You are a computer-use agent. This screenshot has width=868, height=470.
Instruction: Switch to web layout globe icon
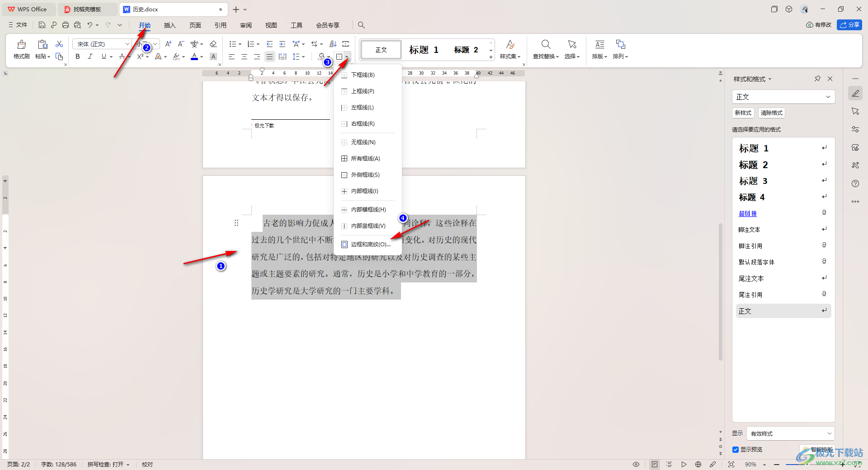pos(698,464)
